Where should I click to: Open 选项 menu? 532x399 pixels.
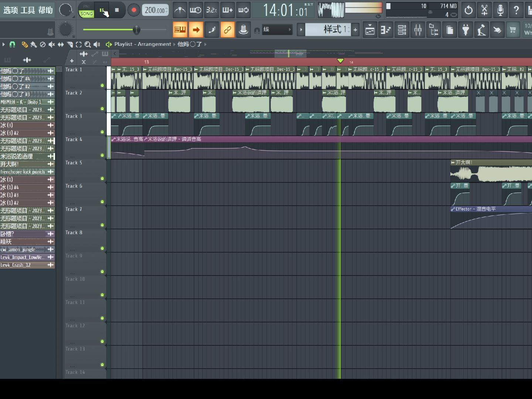coord(10,10)
